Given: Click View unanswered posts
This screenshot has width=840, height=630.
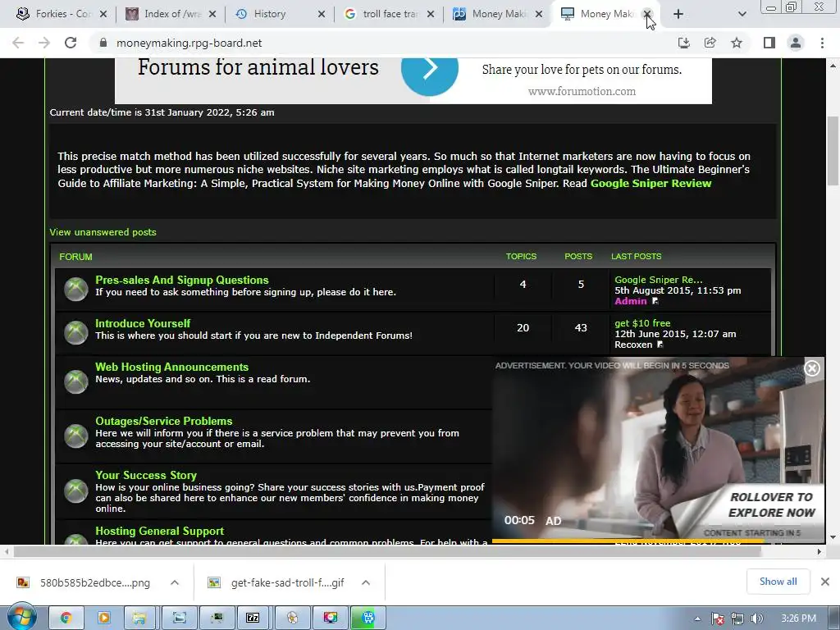Looking at the screenshot, I should point(103,232).
